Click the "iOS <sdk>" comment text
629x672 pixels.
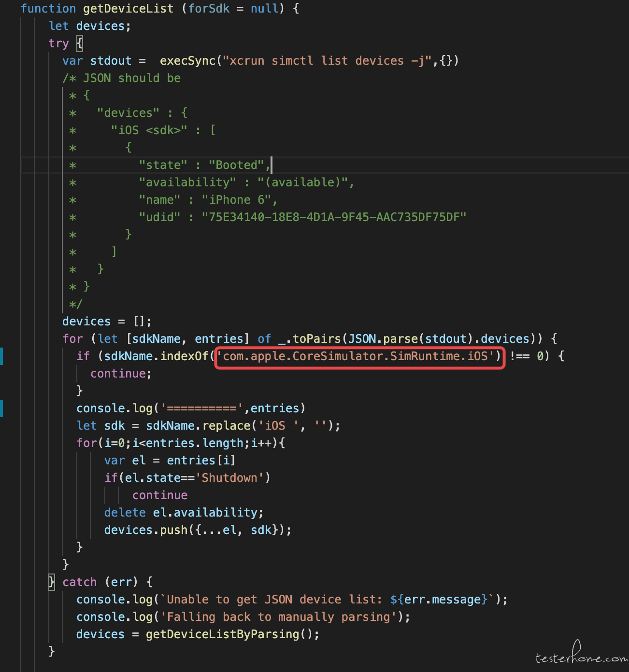(149, 130)
